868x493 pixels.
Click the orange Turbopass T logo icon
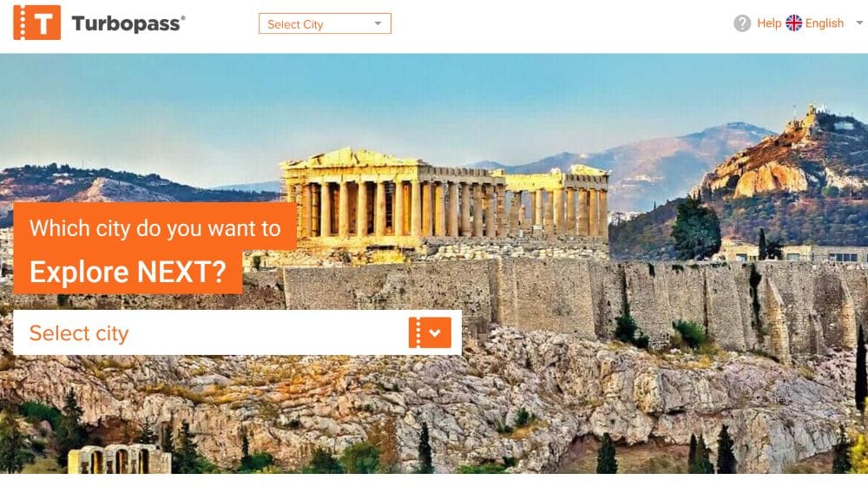[37, 23]
